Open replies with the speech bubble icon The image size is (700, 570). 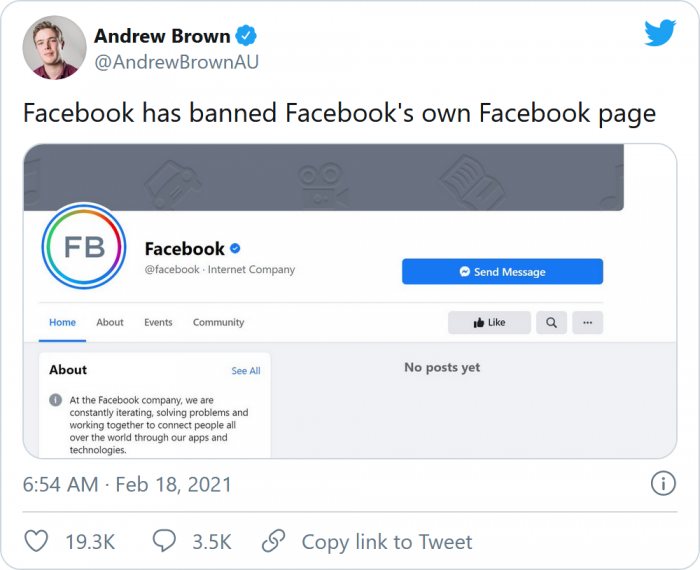(165, 542)
